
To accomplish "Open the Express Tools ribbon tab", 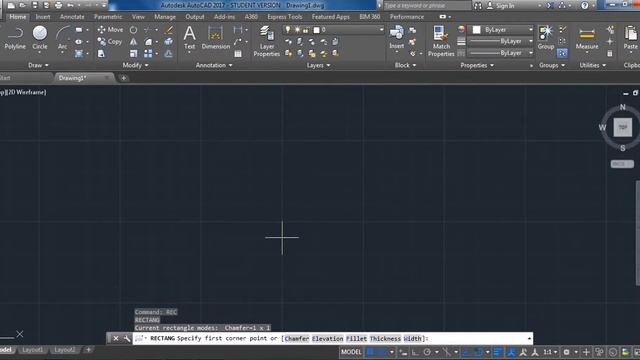I will point(284,17).
